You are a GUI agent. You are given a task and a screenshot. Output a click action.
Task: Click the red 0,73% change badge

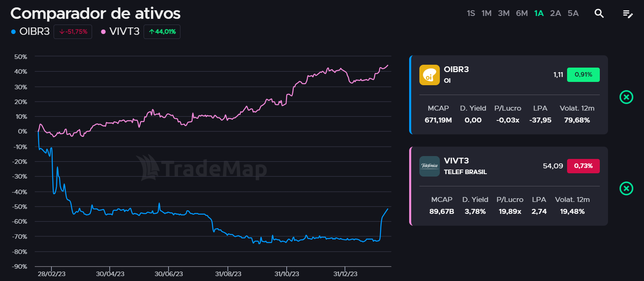click(x=583, y=166)
